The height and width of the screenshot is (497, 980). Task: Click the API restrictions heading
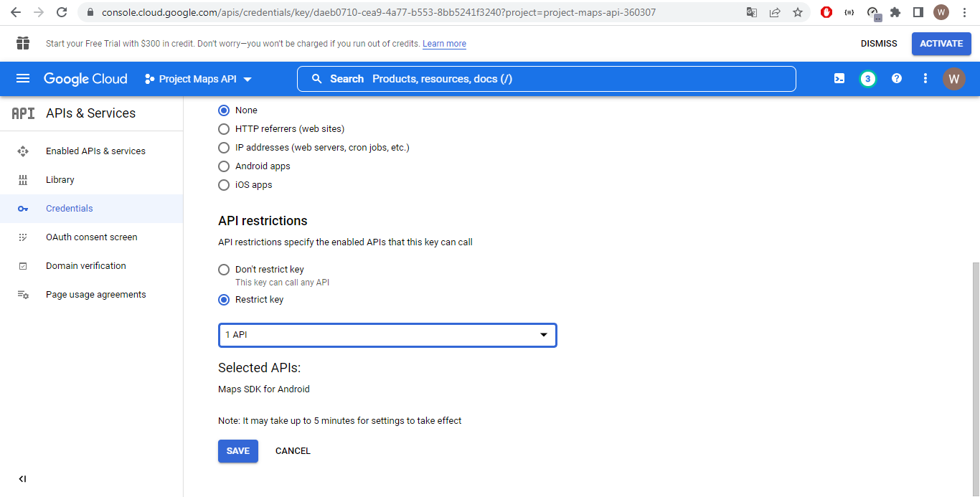(263, 221)
